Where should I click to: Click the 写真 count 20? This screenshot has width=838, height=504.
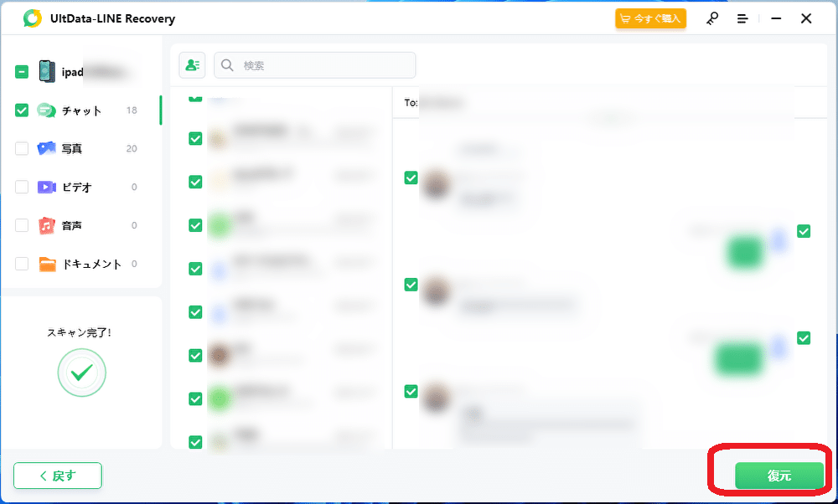(132, 148)
